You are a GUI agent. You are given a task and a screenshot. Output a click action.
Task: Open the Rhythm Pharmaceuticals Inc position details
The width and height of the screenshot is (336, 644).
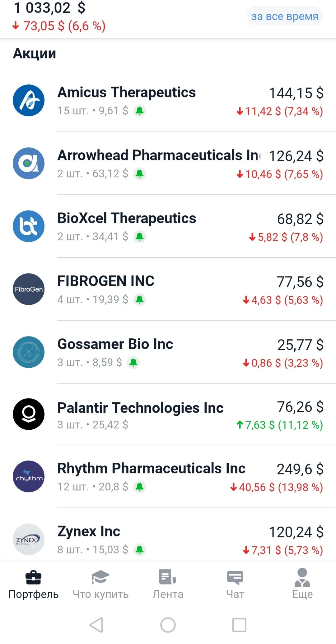coord(168,477)
